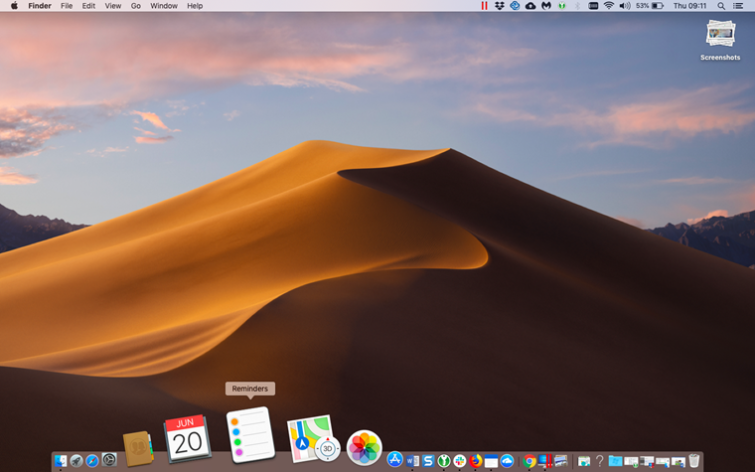Open the Screenshots folder on desktop
Screen dimensions: 755x472
pyautogui.click(x=720, y=40)
